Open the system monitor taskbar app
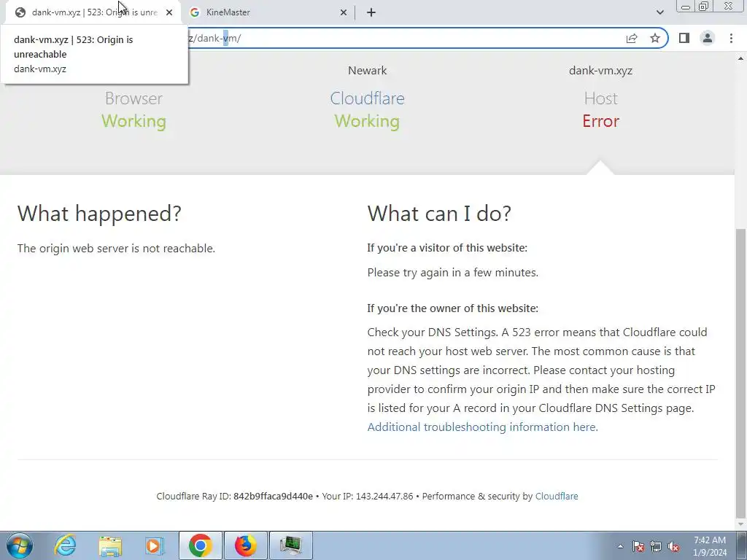Image resolution: width=747 pixels, height=560 pixels. (290, 545)
